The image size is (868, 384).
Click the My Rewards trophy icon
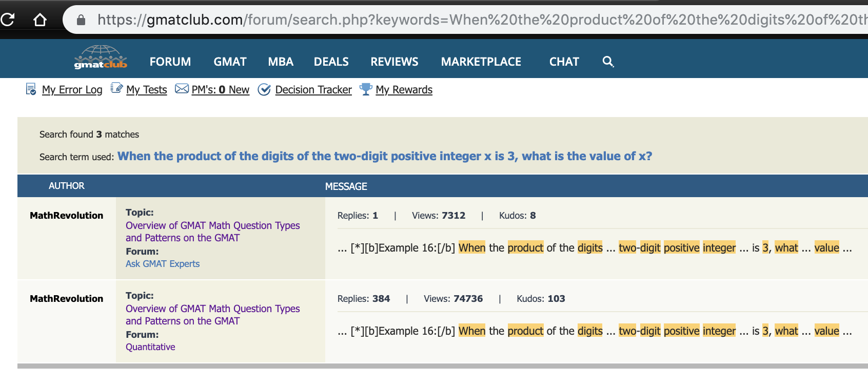[x=366, y=89]
